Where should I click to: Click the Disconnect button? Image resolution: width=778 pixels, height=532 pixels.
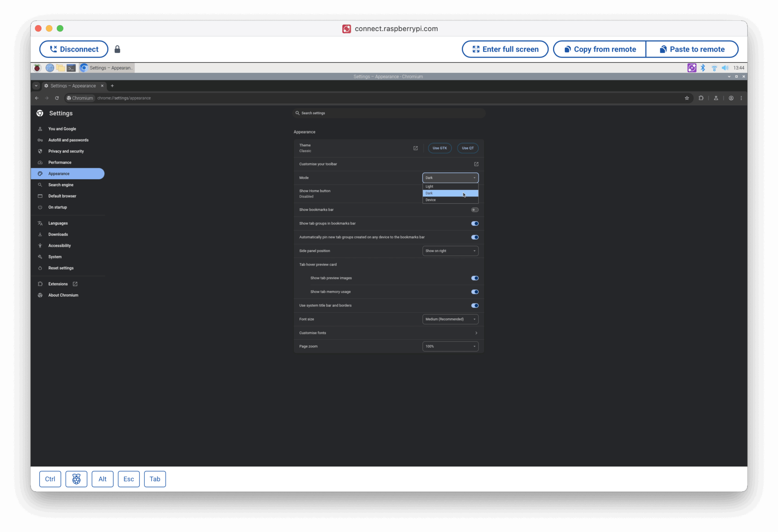point(74,49)
